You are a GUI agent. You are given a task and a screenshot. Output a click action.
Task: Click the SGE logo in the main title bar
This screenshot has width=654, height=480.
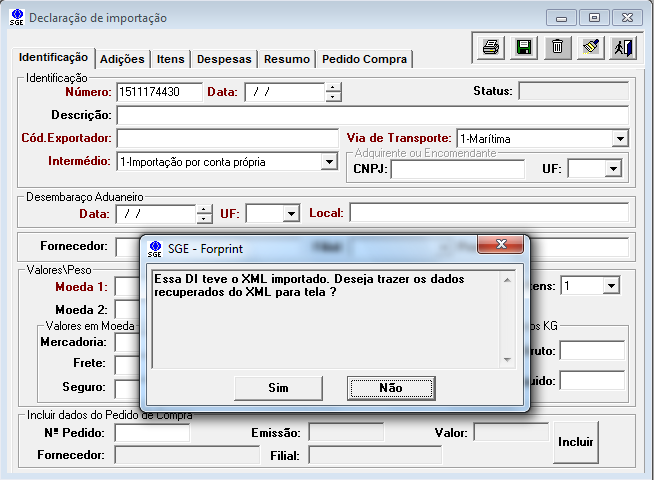click(16, 18)
